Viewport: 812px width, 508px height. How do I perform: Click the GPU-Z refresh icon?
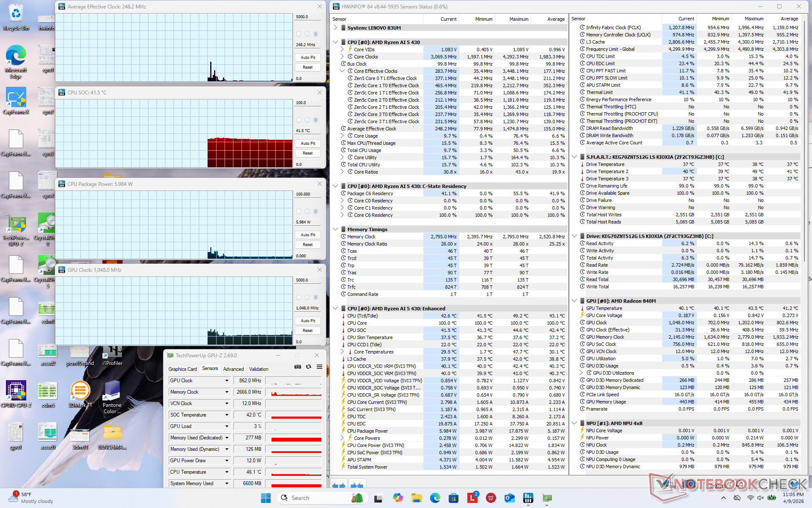[309, 367]
